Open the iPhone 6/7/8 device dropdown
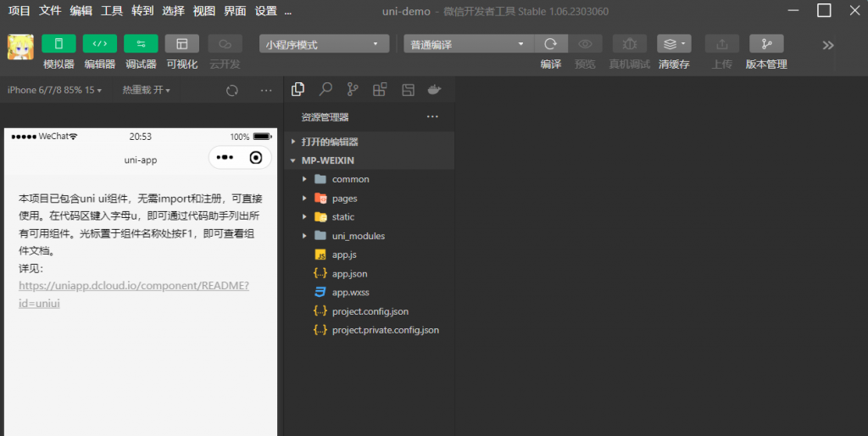The width and height of the screenshot is (868, 436). click(x=54, y=90)
